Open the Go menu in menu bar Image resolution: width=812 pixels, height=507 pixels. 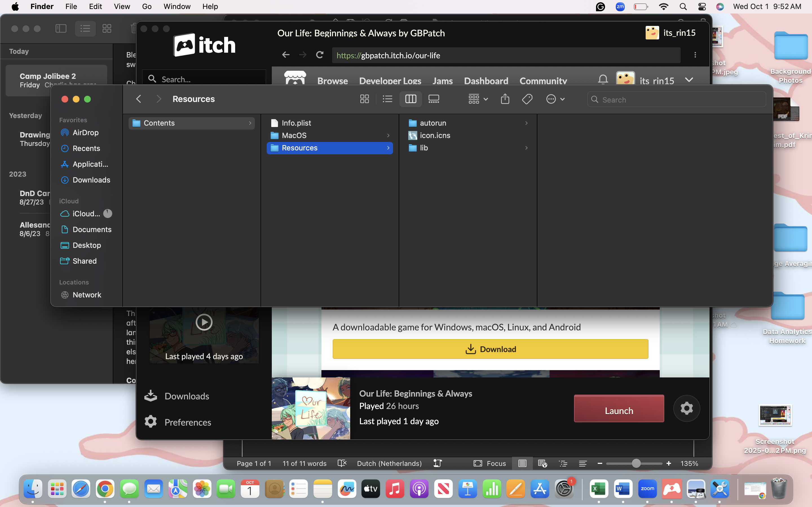147,6
